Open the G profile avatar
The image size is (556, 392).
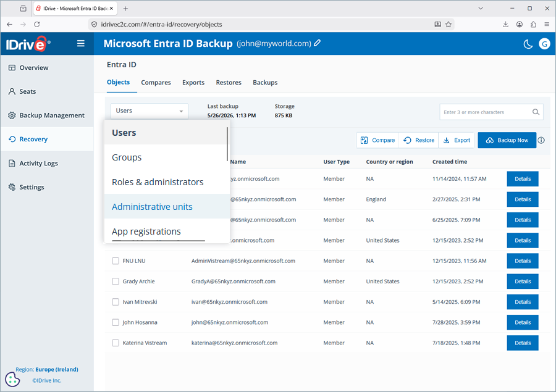click(544, 44)
